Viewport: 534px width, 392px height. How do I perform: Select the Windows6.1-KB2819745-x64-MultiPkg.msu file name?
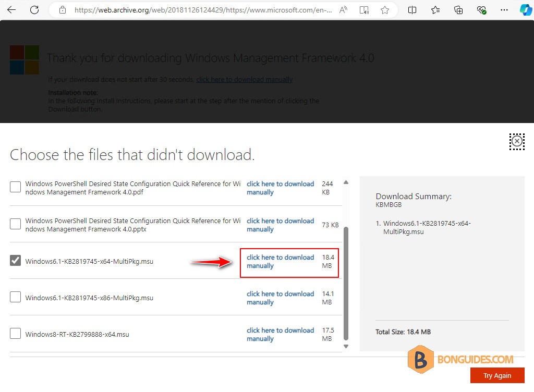[89, 261]
